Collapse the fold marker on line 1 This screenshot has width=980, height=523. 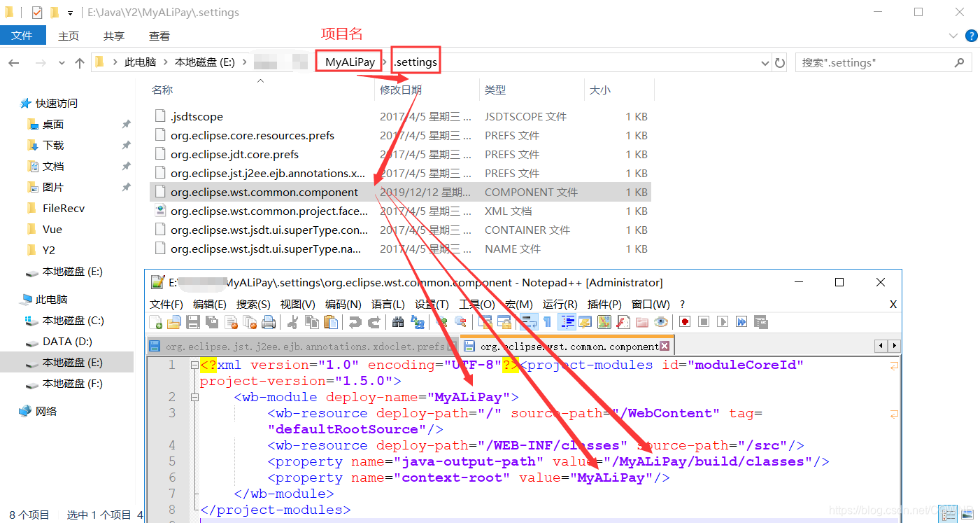pos(194,365)
